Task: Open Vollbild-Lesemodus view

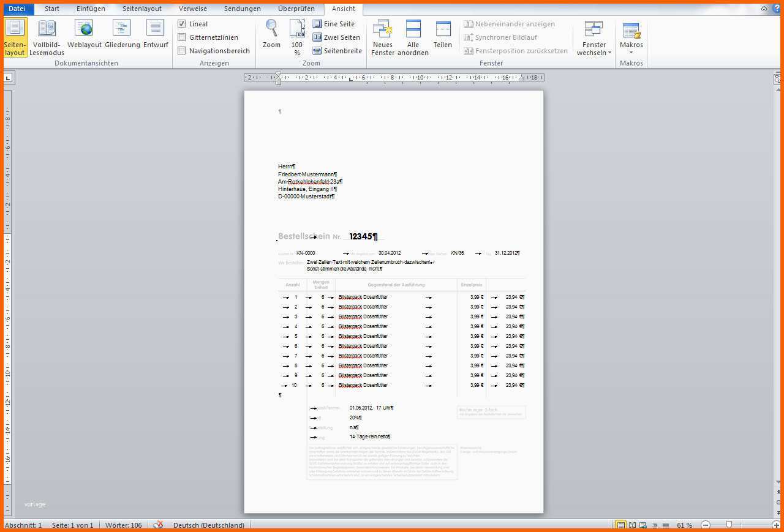Action: point(47,37)
